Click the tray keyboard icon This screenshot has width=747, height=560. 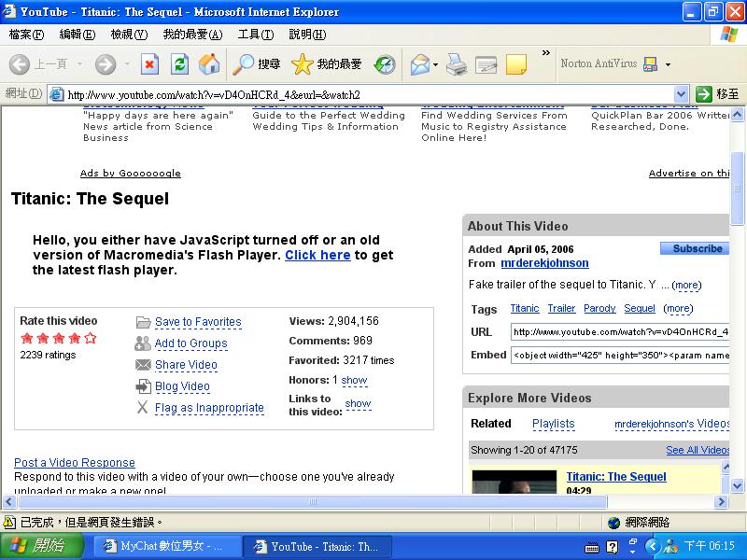tap(591, 548)
